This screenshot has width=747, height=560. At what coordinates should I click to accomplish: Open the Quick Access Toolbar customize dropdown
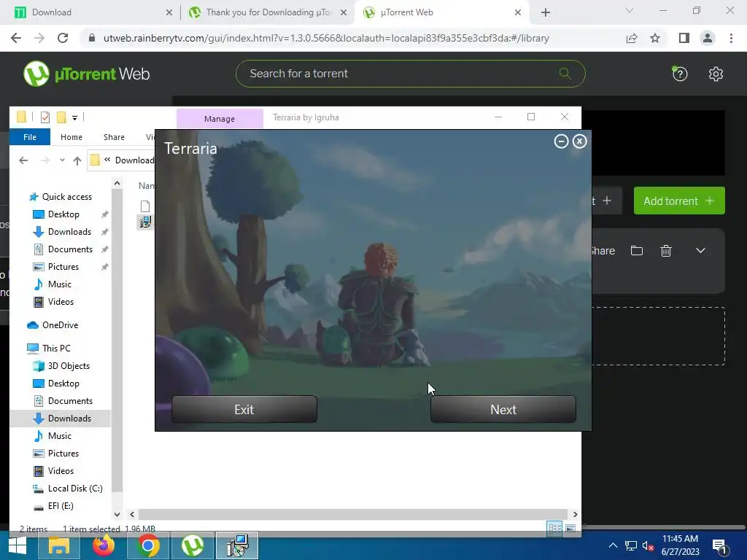(x=75, y=117)
